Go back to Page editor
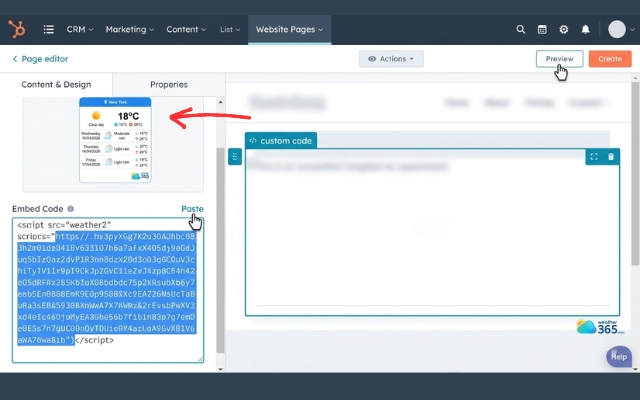Screen dimensions: 640x400 click(x=40, y=59)
